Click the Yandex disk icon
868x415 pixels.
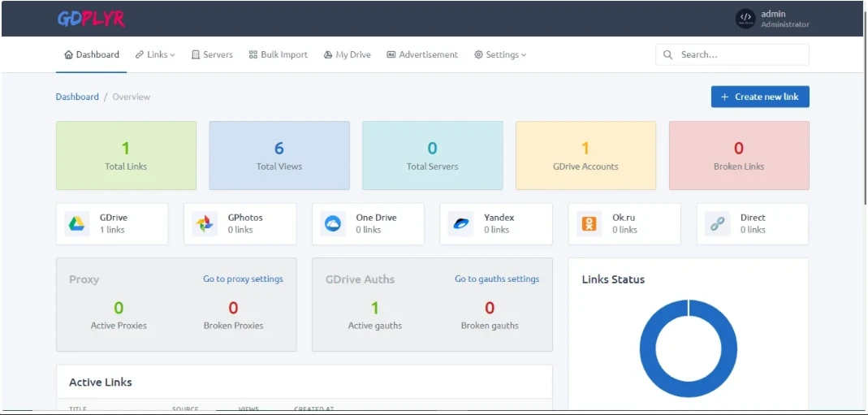461,224
